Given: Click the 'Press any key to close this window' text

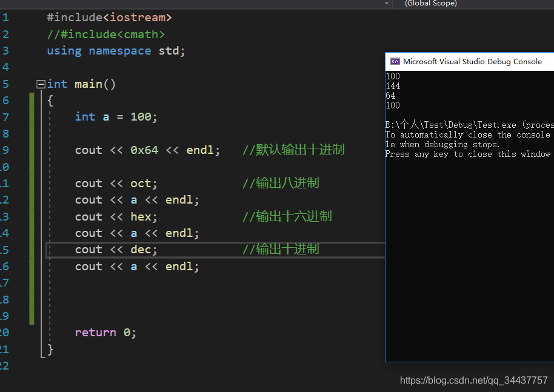Looking at the screenshot, I should click(468, 154).
